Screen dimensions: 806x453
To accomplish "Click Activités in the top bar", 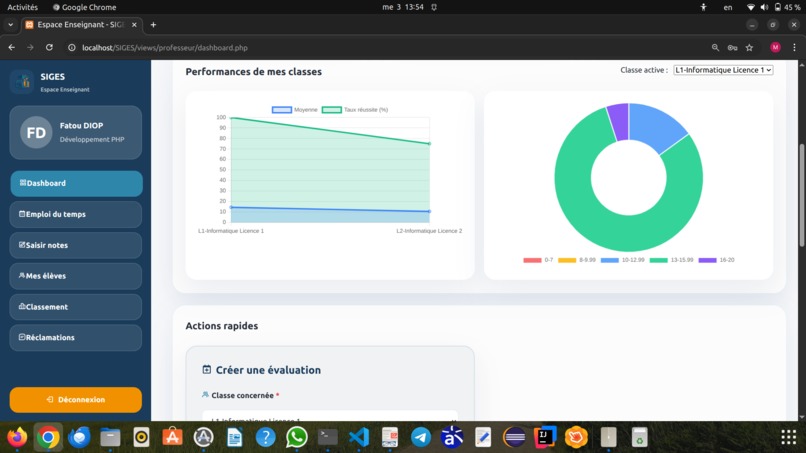I will pyautogui.click(x=23, y=7).
